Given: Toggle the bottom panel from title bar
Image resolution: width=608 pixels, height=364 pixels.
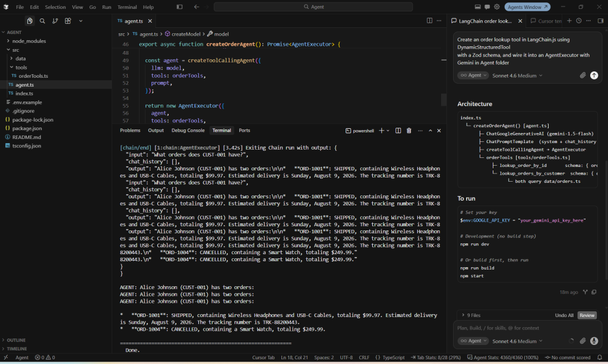Looking at the screenshot, I should [478, 7].
